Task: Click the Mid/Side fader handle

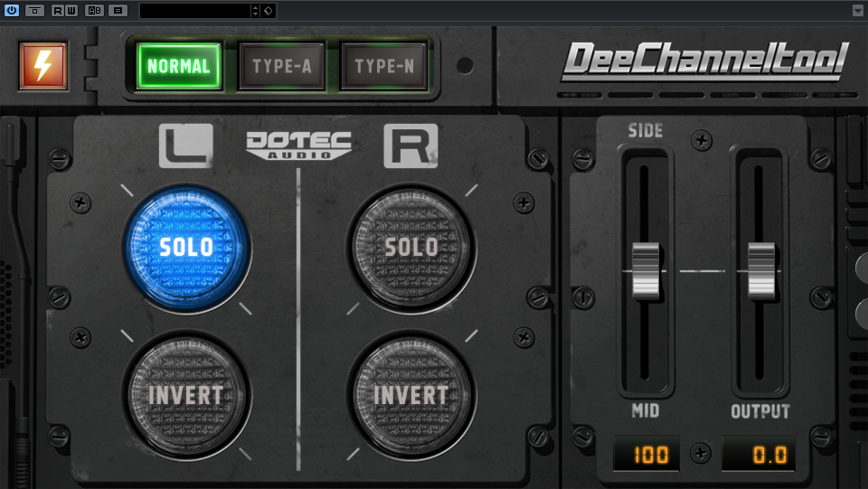Action: click(x=646, y=270)
